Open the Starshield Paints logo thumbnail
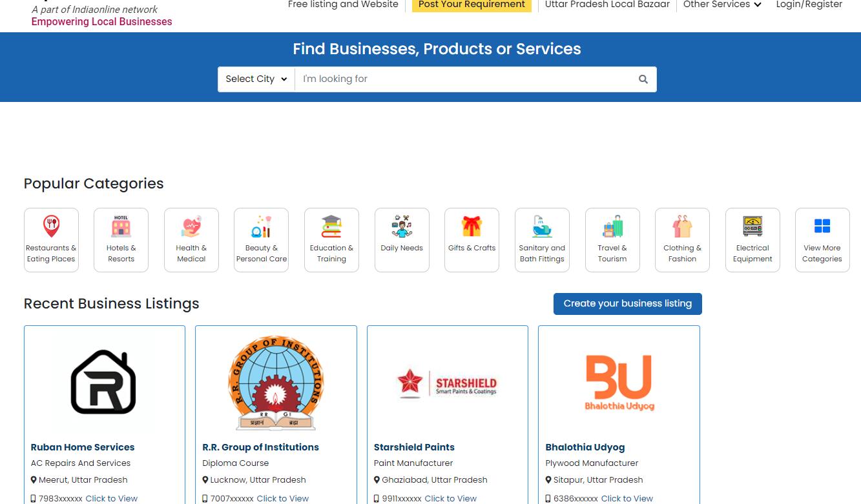The height and width of the screenshot is (504, 861). pyautogui.click(x=448, y=383)
